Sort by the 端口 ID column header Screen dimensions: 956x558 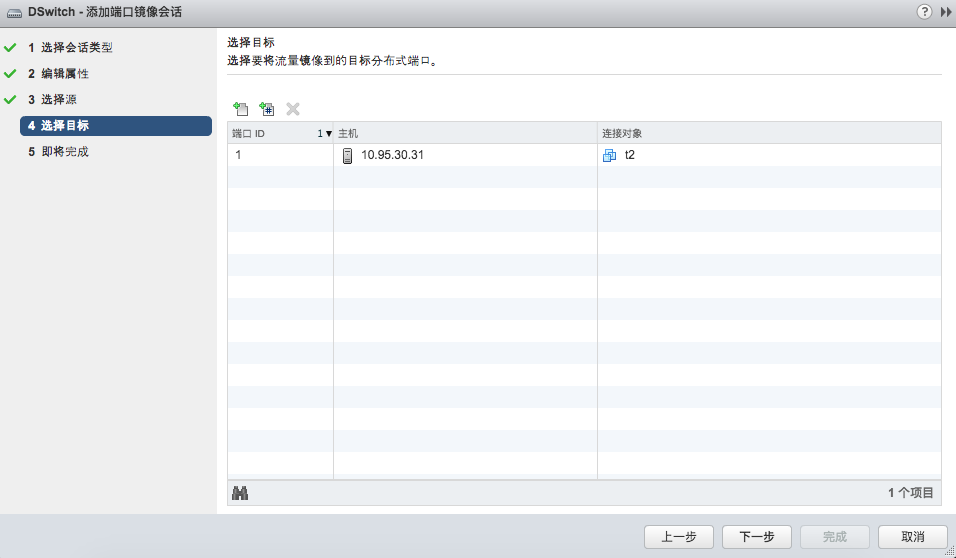(280, 133)
